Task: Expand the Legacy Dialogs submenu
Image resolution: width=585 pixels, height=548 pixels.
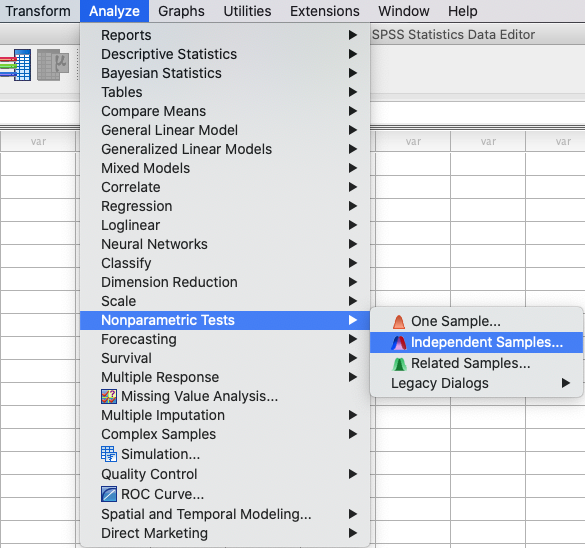Action: 476,383
